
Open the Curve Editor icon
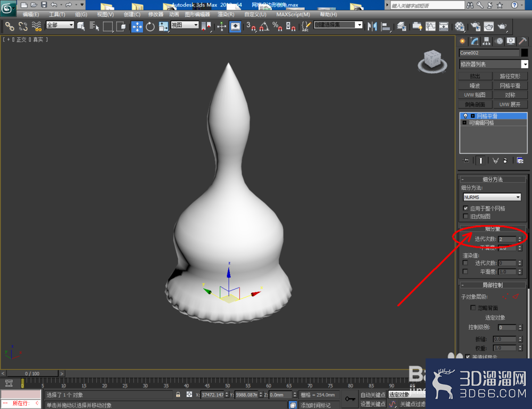click(430, 27)
